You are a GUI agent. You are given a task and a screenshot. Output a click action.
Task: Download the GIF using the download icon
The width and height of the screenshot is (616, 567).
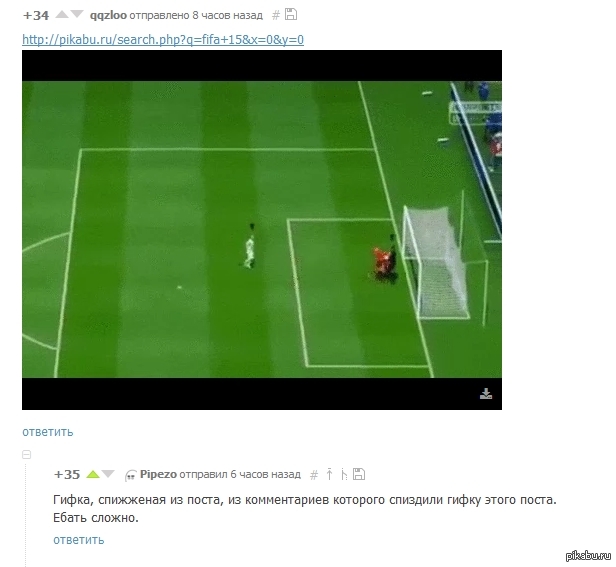(486, 393)
